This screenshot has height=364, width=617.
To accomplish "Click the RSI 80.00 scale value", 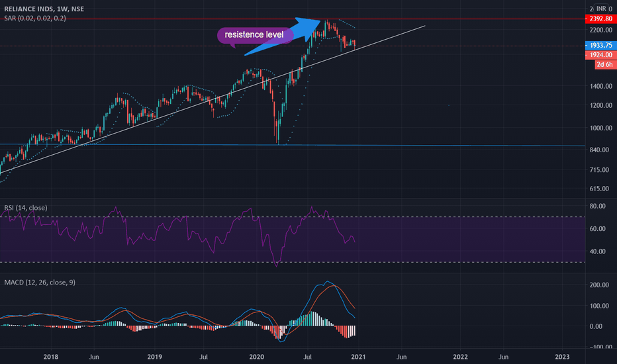I will (597, 206).
